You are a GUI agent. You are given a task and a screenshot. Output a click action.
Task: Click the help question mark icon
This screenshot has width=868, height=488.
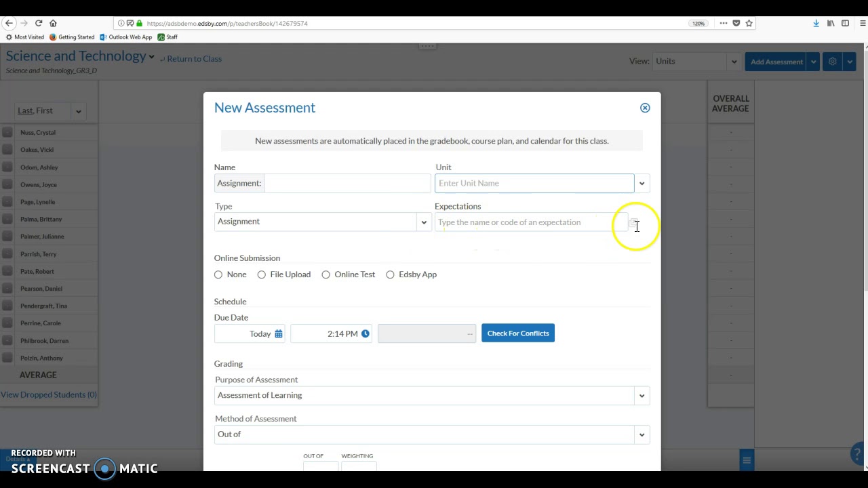tap(857, 454)
